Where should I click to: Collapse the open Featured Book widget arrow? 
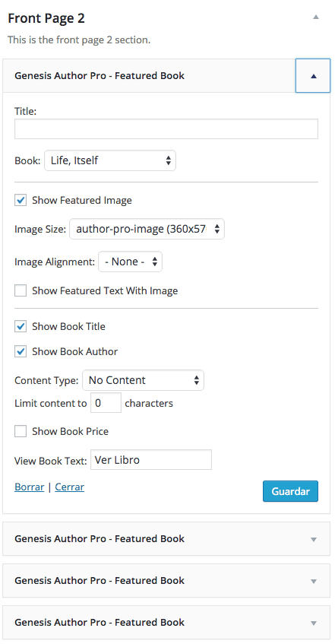[313, 75]
